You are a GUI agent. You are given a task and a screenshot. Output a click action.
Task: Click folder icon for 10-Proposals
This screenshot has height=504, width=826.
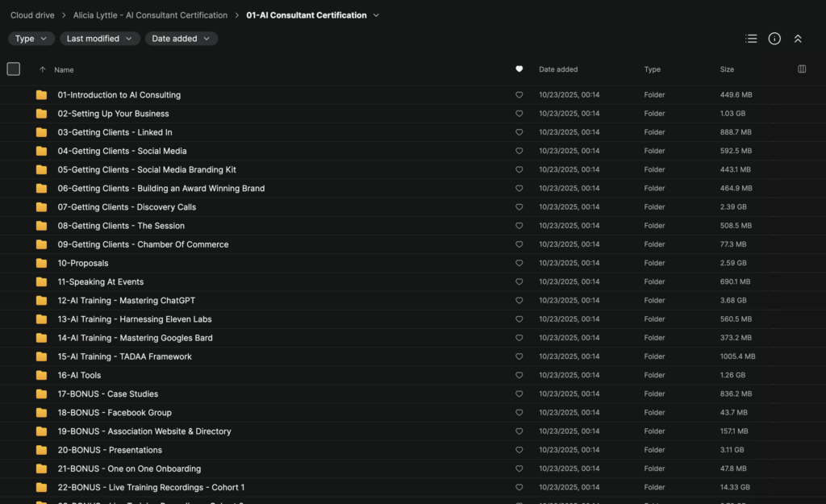click(41, 263)
